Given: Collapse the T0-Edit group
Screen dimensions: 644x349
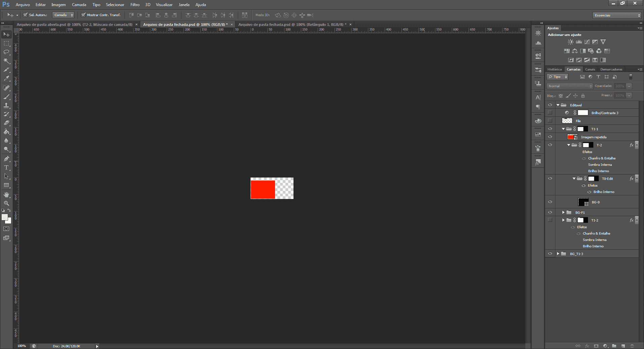Looking at the screenshot, I should [x=574, y=179].
